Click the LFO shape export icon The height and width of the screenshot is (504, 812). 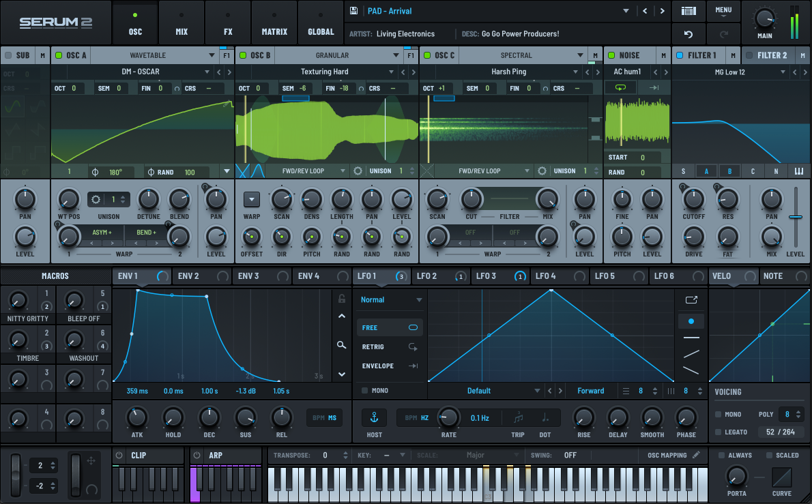pyautogui.click(x=691, y=299)
